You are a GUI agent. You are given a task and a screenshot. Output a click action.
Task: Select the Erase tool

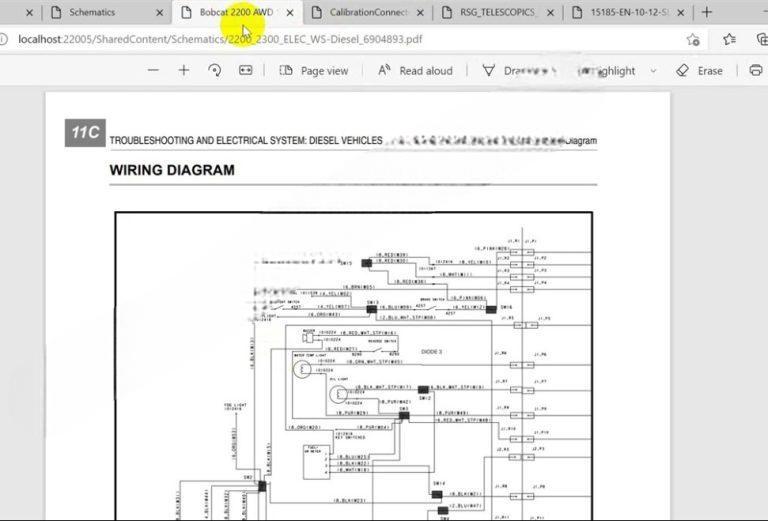[x=699, y=71]
